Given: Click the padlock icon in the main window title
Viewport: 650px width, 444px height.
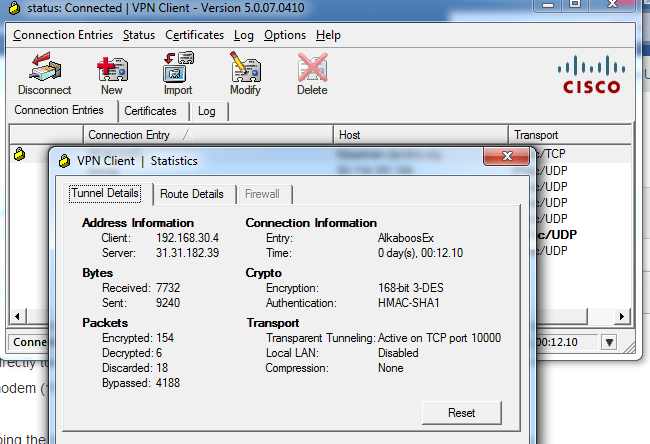Looking at the screenshot, I should coord(15,7).
